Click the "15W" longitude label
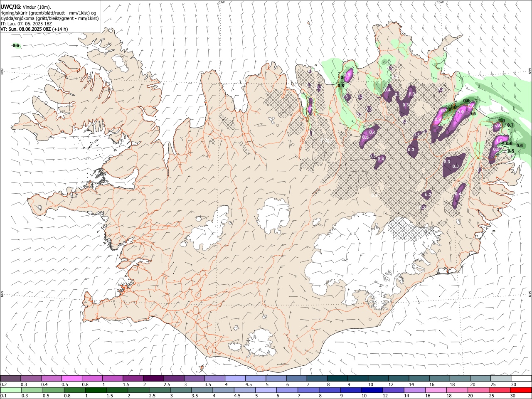Image resolution: width=532 pixels, height=399 pixels. [440, 2]
